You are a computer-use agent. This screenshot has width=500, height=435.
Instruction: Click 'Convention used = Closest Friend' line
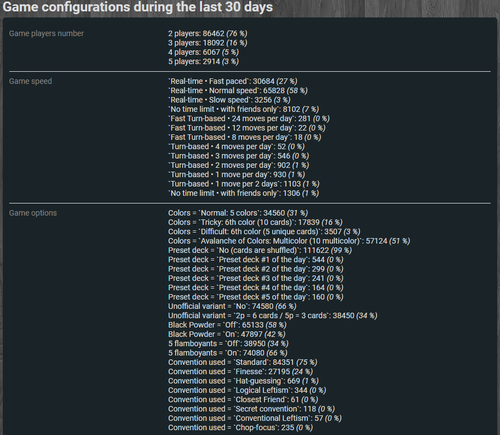pyautogui.click(x=243, y=399)
